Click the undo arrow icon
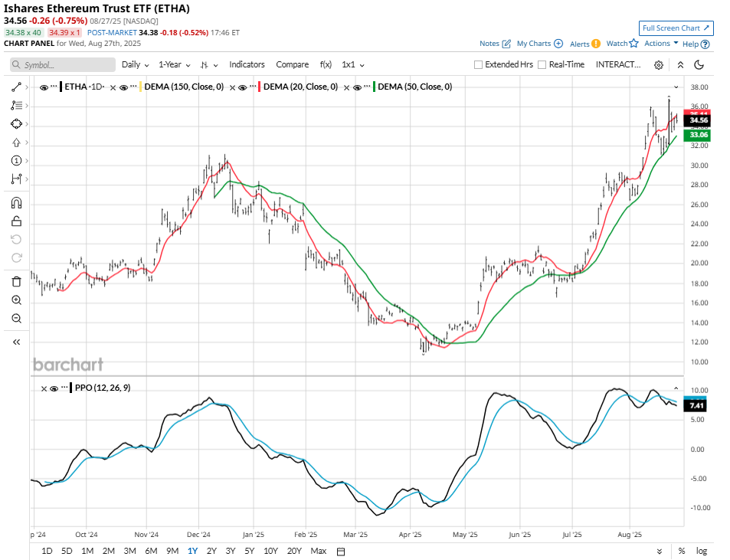This screenshot has height=560, width=730. [16, 239]
